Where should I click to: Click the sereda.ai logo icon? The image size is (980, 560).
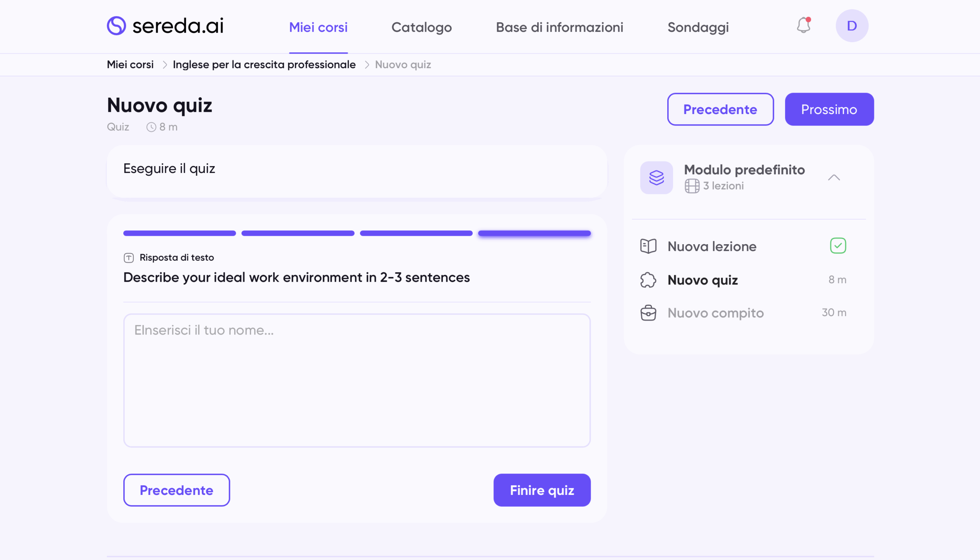coord(116,26)
